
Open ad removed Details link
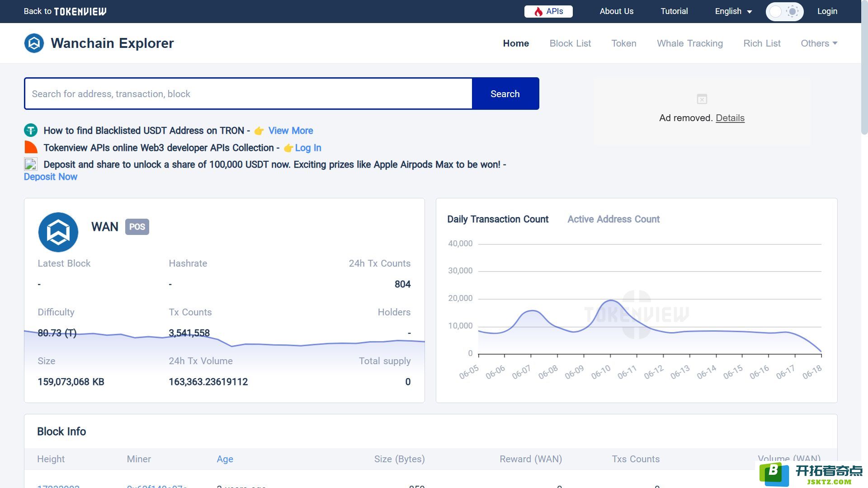coord(730,118)
